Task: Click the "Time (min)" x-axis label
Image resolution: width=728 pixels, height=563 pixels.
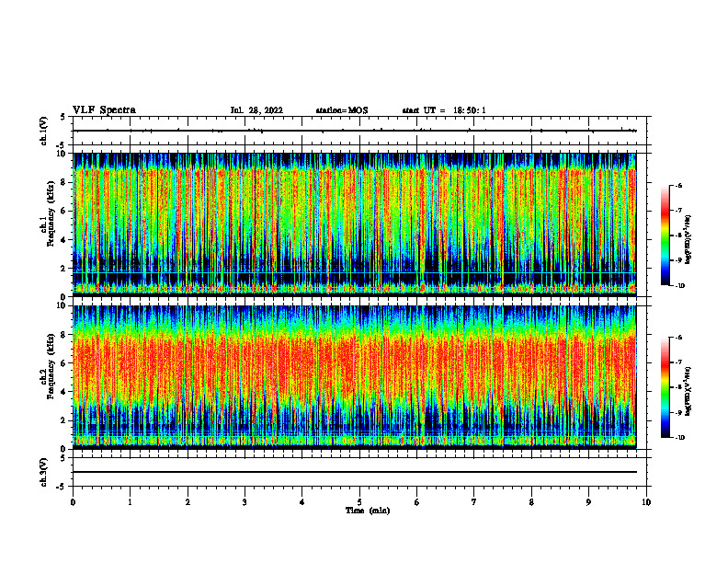Action: click(x=368, y=511)
